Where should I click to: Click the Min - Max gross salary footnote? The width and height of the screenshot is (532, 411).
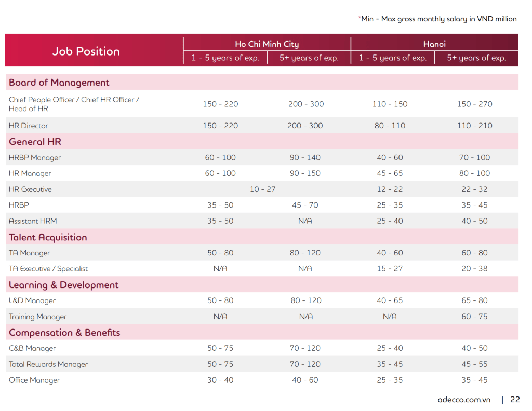coord(437,19)
